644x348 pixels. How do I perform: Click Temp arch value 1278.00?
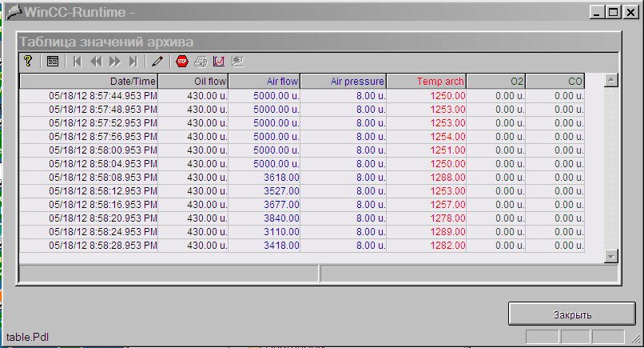[x=447, y=218]
